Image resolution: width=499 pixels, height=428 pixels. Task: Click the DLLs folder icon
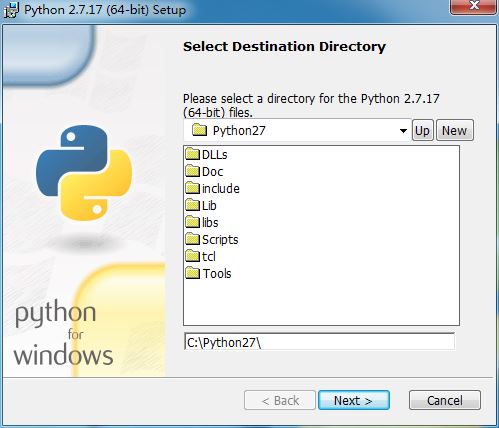tap(192, 154)
